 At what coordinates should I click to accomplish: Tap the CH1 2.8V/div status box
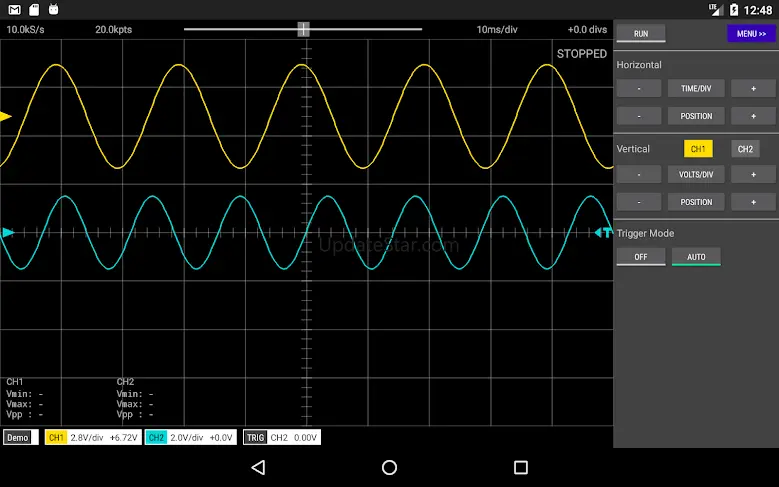(x=93, y=437)
